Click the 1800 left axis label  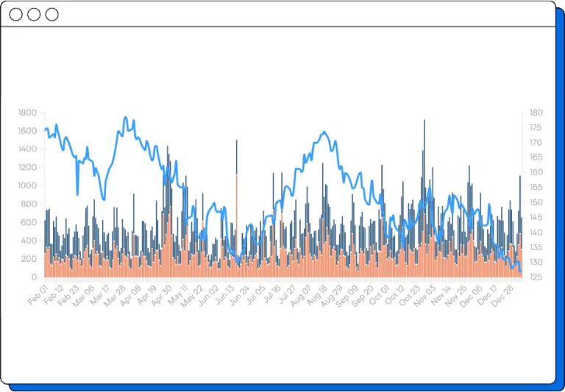coord(27,113)
